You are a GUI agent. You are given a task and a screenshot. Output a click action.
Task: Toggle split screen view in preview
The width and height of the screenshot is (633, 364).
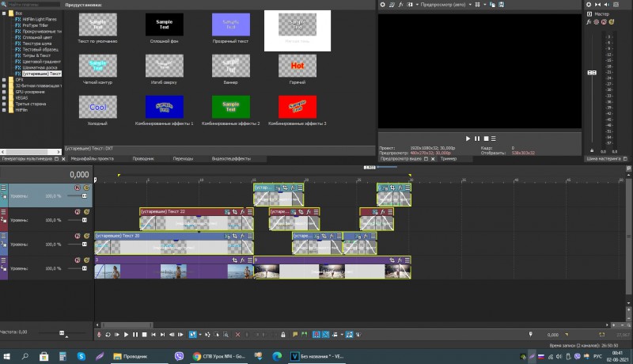410,5
